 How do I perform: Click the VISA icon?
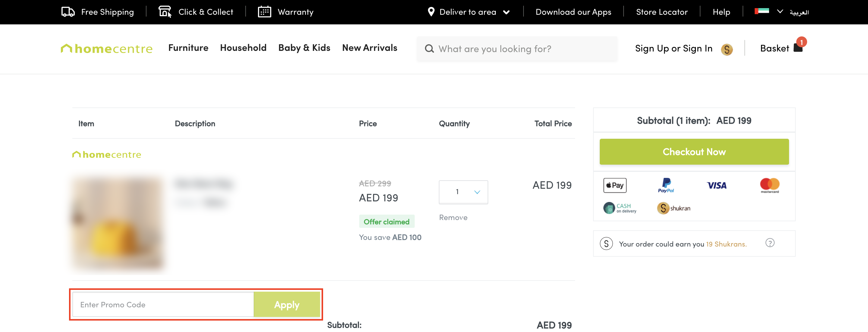717,185
